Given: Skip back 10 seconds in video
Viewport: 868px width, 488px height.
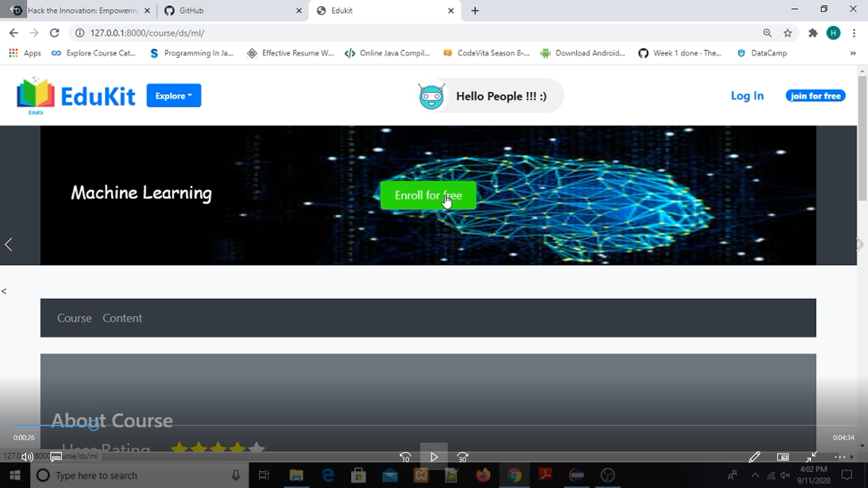Looking at the screenshot, I should point(405,457).
